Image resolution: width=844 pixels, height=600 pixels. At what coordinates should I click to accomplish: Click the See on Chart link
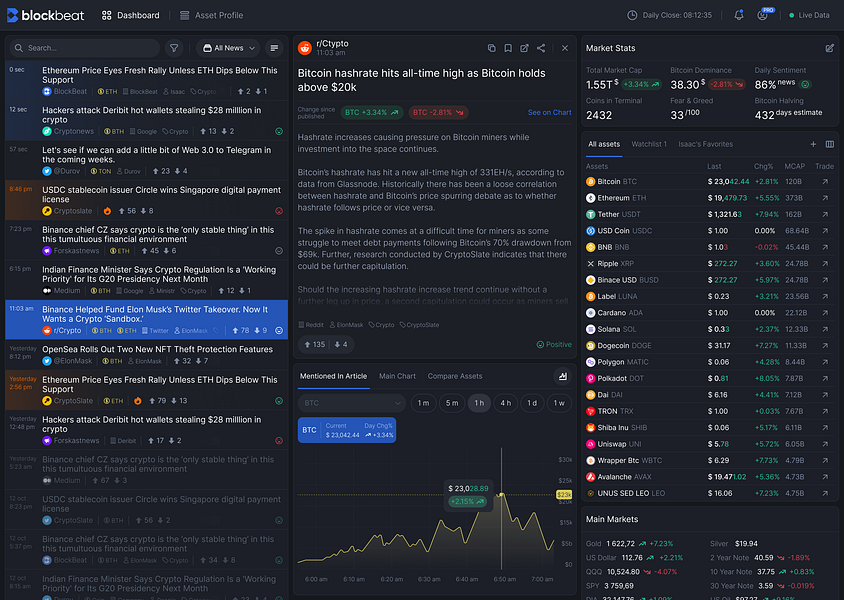550,112
